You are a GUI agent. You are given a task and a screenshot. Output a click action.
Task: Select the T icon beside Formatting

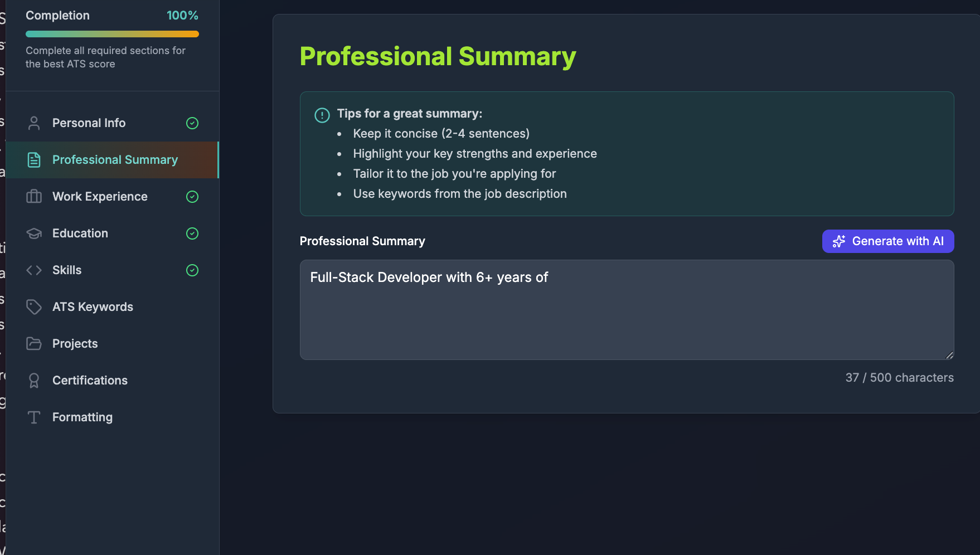34,417
